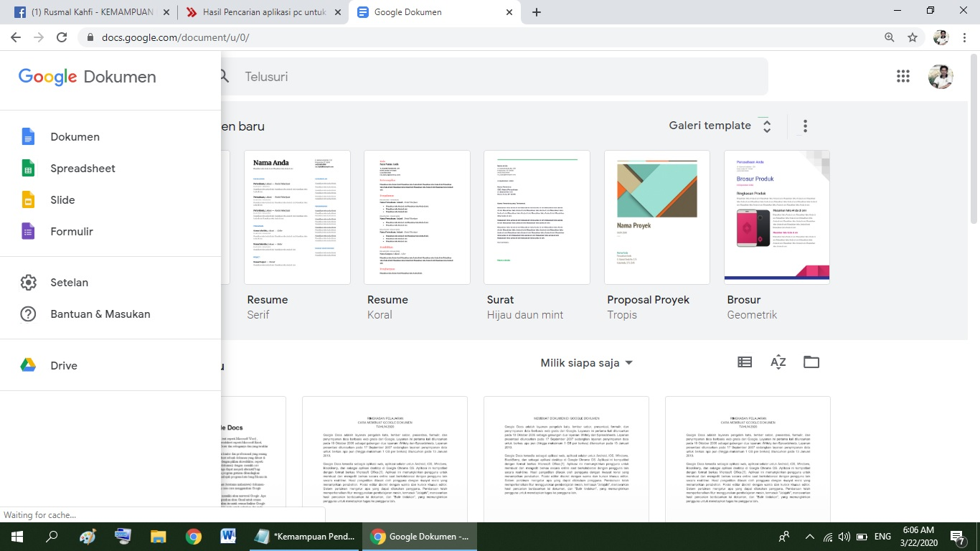Viewport: 980px width, 551px height.
Task: Switch to the Hasil Pencarian aplikasi tab
Action: [x=263, y=12]
